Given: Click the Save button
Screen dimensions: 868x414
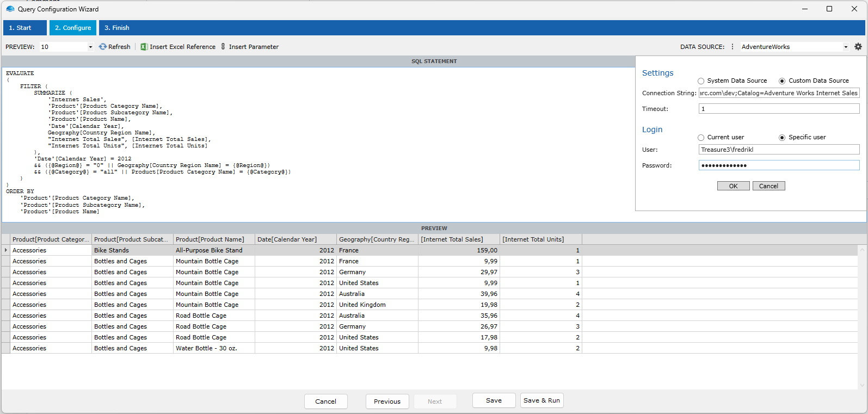Looking at the screenshot, I should [494, 400].
